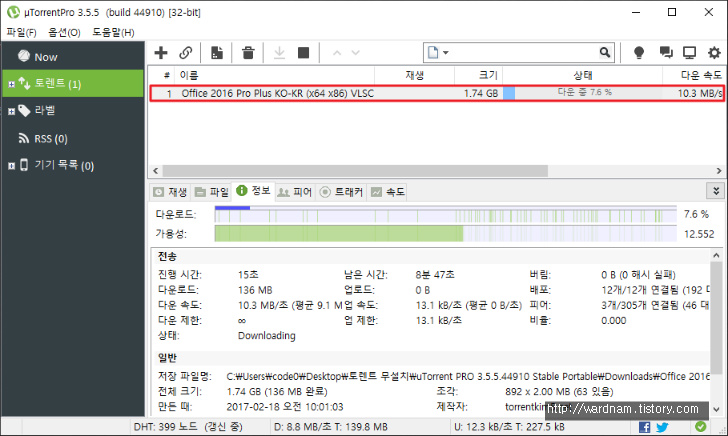Click green network status check icon
This screenshot has height=436, width=728.
(x=701, y=426)
